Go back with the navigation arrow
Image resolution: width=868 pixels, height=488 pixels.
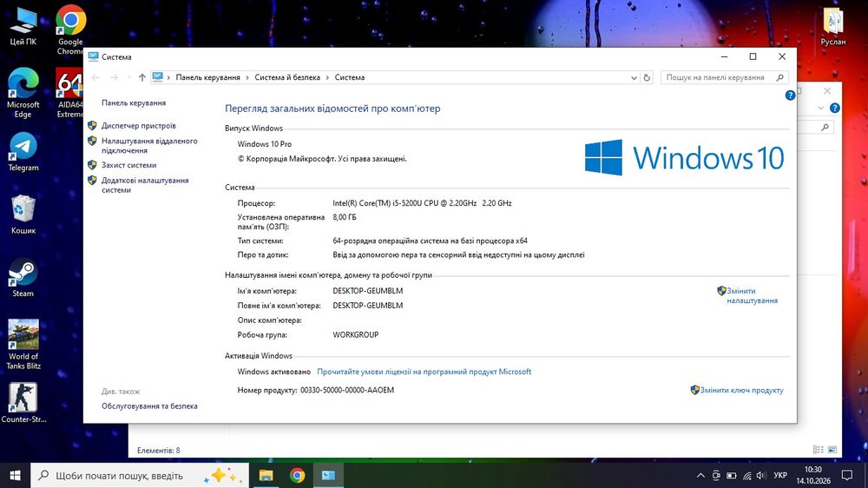95,77
